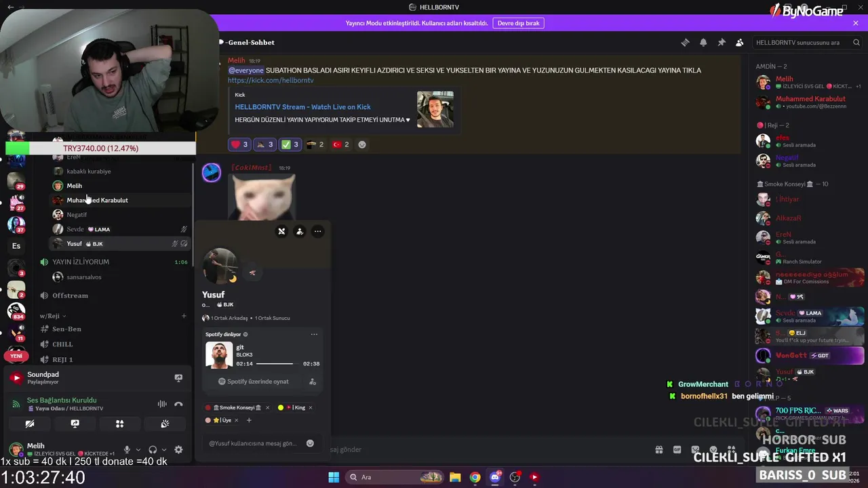Click the gift icon in message bar
868x488 pixels.
(658, 449)
